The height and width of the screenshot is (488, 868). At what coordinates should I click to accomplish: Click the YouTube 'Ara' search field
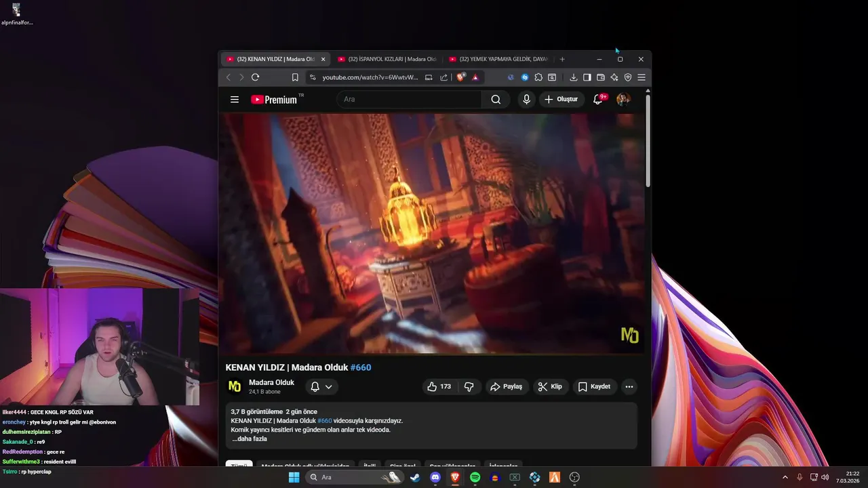click(x=409, y=100)
